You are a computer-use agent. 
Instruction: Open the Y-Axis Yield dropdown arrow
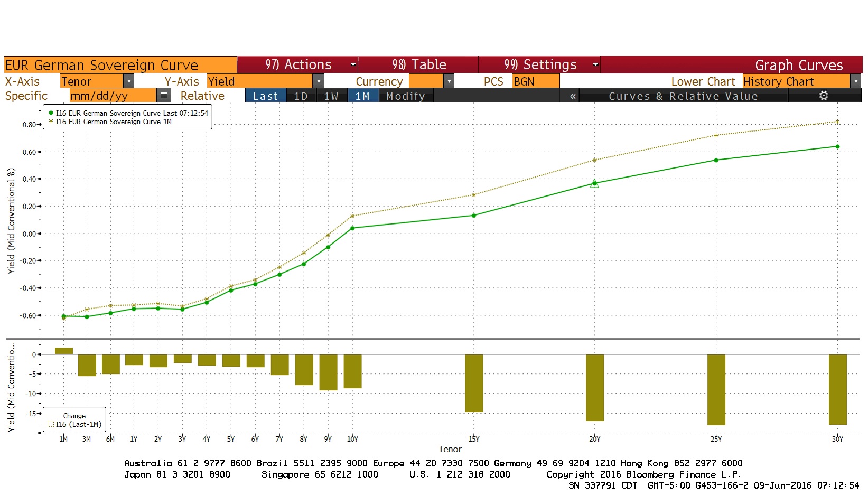[318, 81]
